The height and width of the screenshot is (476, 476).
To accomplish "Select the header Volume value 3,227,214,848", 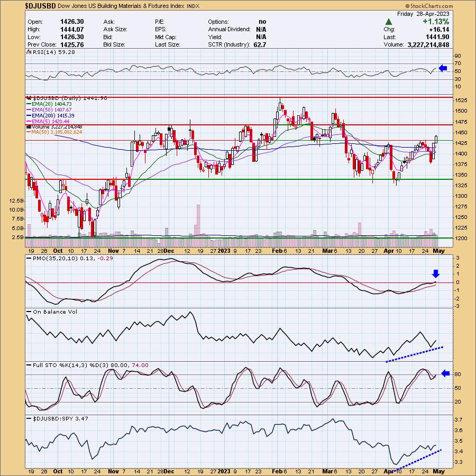I will coord(428,44).
